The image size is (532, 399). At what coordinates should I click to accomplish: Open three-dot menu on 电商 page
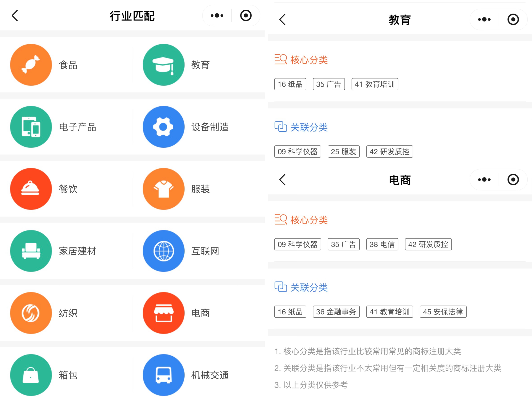tap(484, 180)
